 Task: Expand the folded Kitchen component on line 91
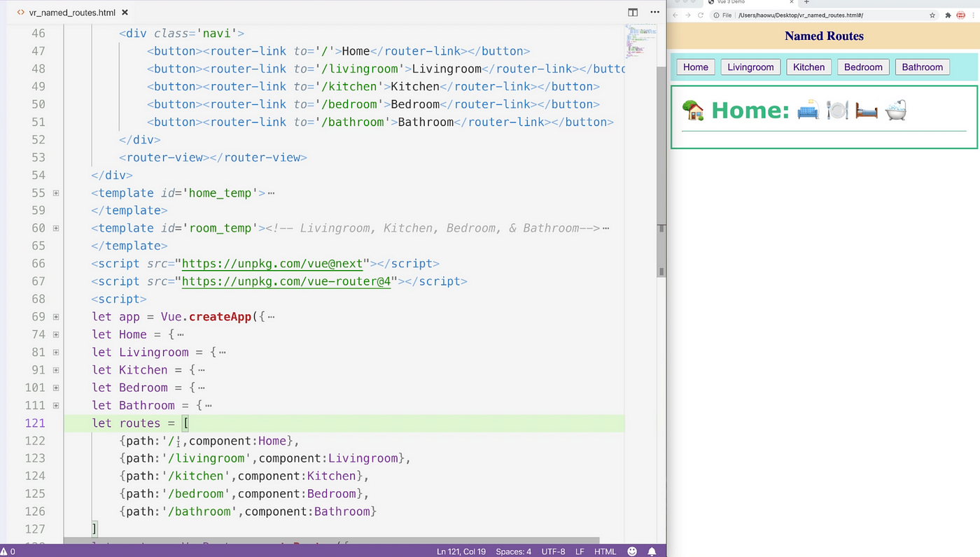pyautogui.click(x=56, y=370)
